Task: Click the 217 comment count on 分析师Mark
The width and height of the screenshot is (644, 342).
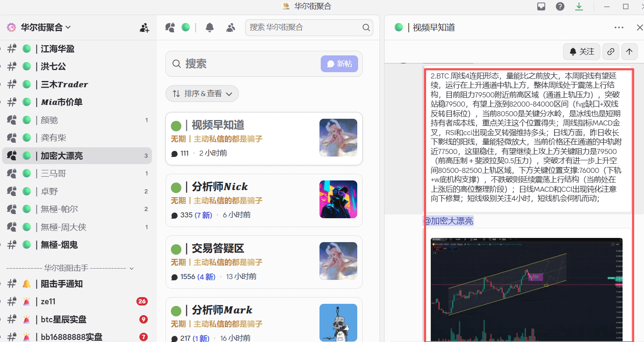Action: tap(185, 338)
